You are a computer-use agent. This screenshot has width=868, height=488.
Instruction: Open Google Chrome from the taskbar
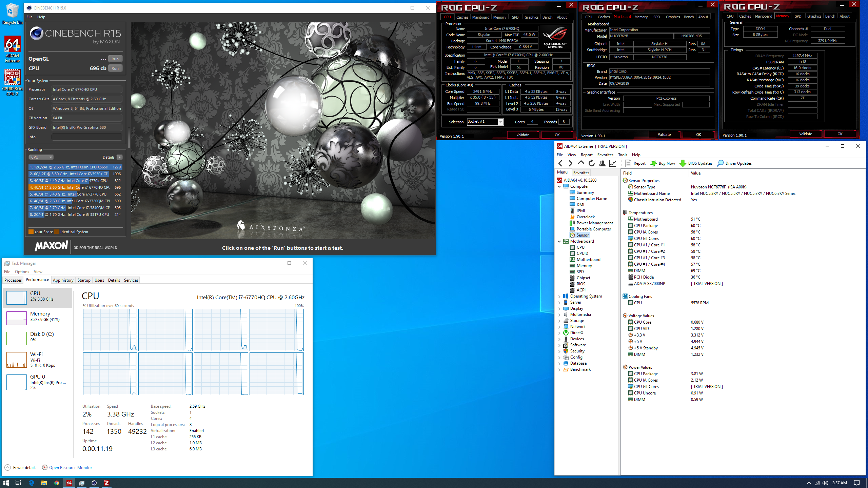pyautogui.click(x=56, y=483)
